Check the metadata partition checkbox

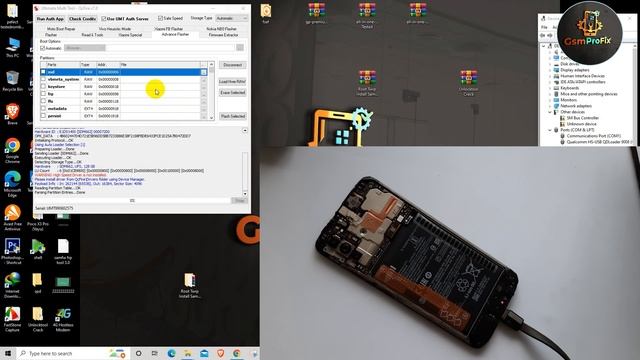tap(43, 109)
